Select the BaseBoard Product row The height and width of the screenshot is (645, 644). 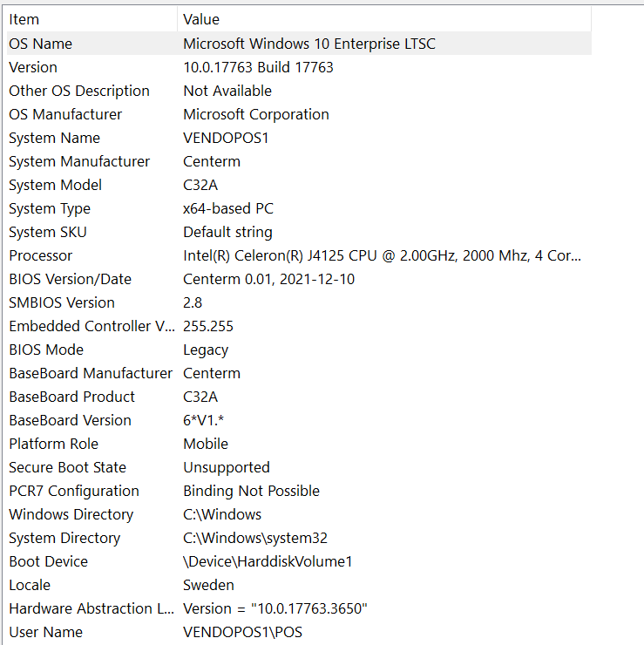[72, 397]
